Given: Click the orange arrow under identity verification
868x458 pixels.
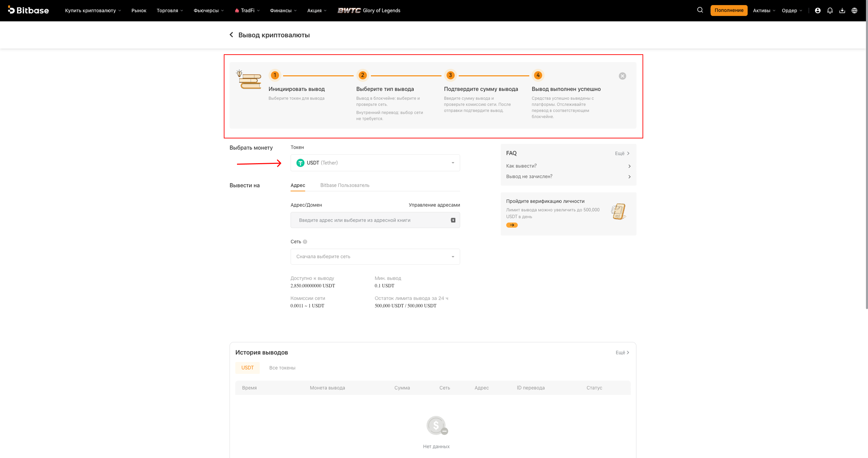Looking at the screenshot, I should pos(512,225).
